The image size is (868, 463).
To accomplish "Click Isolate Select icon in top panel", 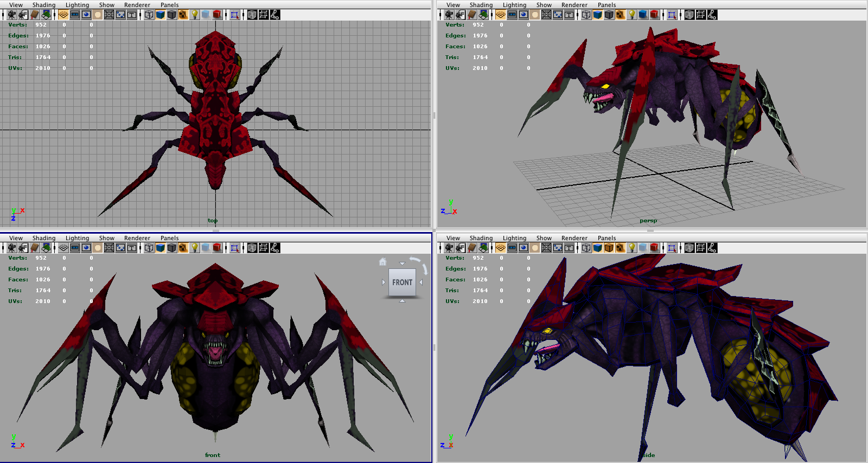I will point(234,15).
